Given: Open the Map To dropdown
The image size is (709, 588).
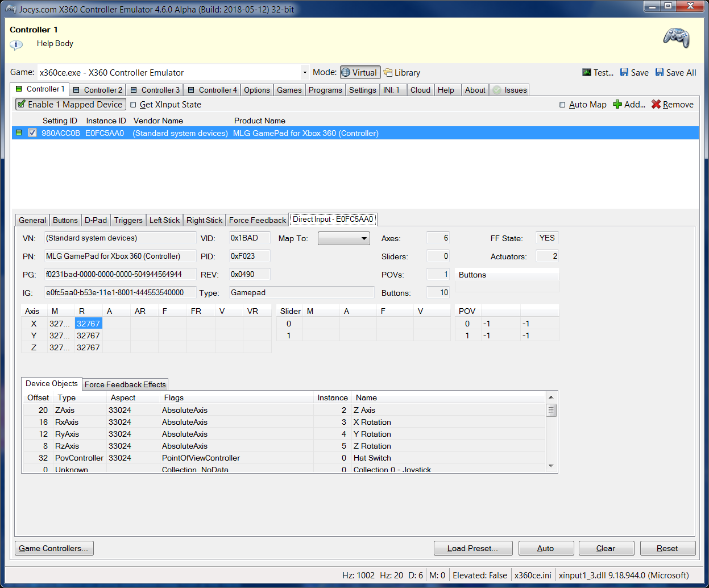Looking at the screenshot, I should (x=344, y=238).
